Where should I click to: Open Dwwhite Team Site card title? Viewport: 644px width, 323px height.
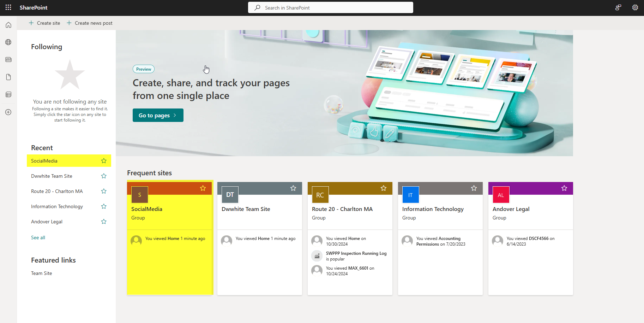pos(246,209)
